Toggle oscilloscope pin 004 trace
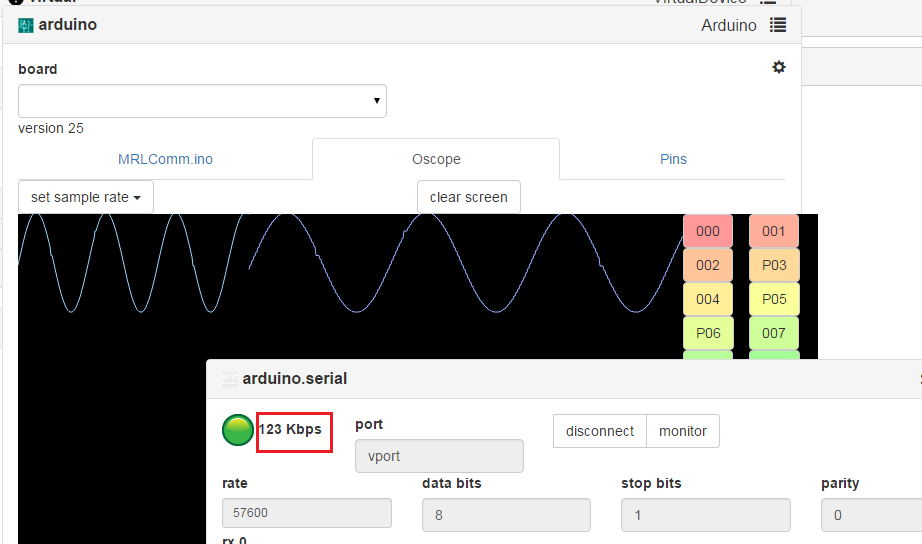Screen dimensions: 922x544 tap(708, 299)
